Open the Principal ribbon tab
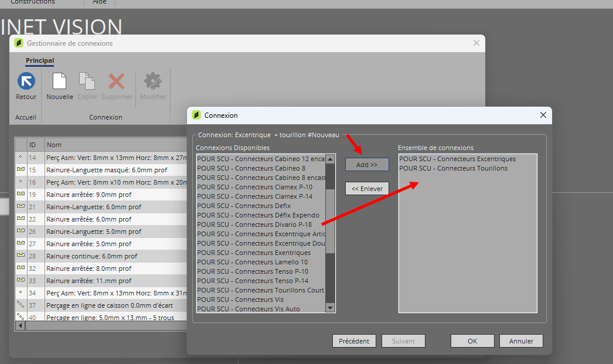This screenshot has width=613, height=364. [x=40, y=60]
